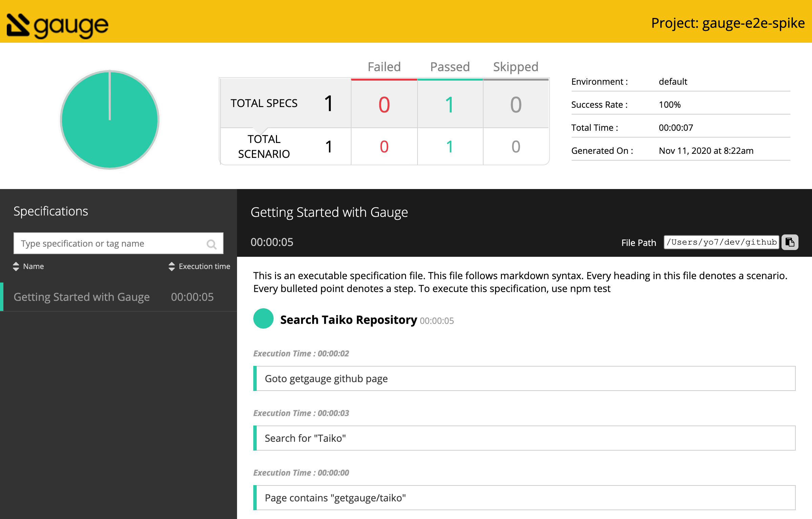Click the Execution time sort arrows
This screenshot has height=519, width=812.
172,266
